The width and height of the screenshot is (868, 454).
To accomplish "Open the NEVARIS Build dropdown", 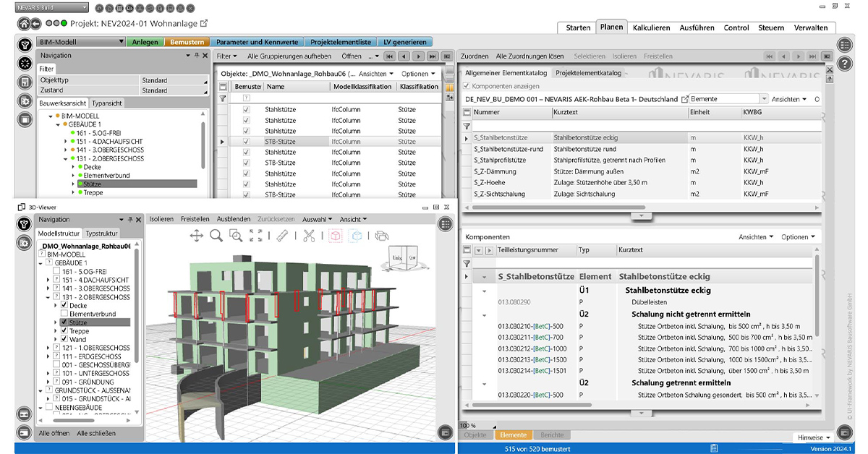I will tap(54, 7).
